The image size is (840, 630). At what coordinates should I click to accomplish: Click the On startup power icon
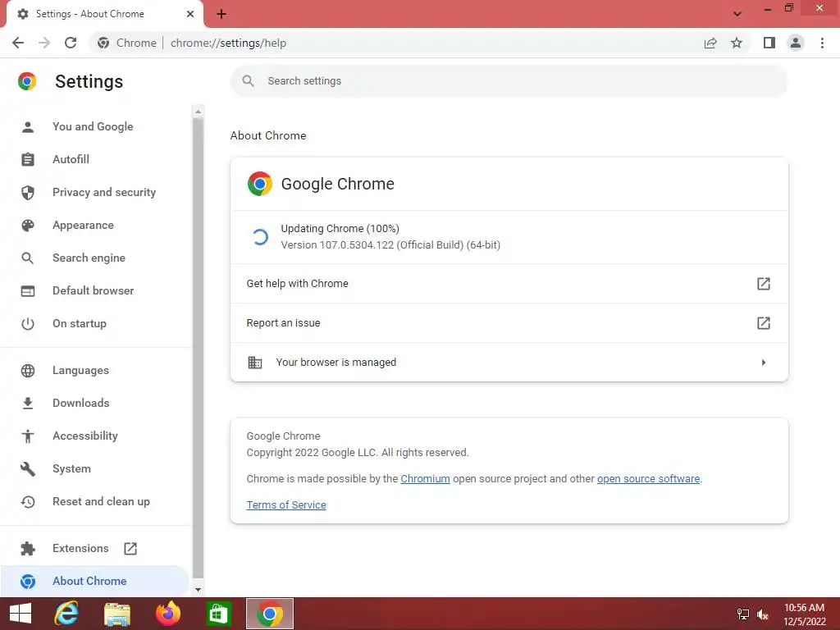[28, 323]
